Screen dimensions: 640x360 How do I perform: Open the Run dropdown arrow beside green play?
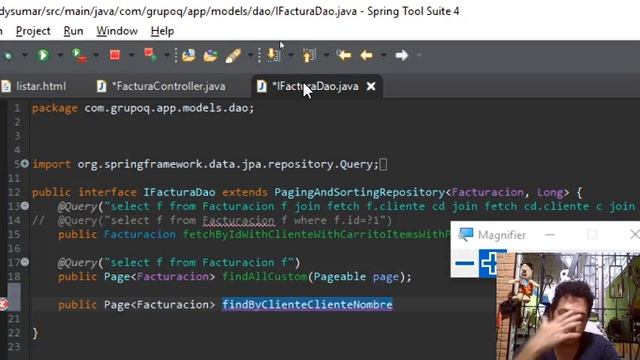click(60, 55)
